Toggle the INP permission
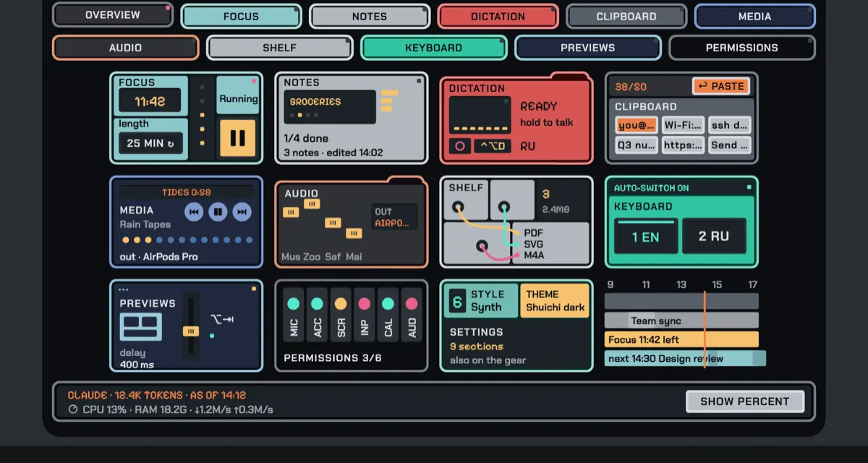Image resolution: width=868 pixels, height=463 pixels. point(365,314)
